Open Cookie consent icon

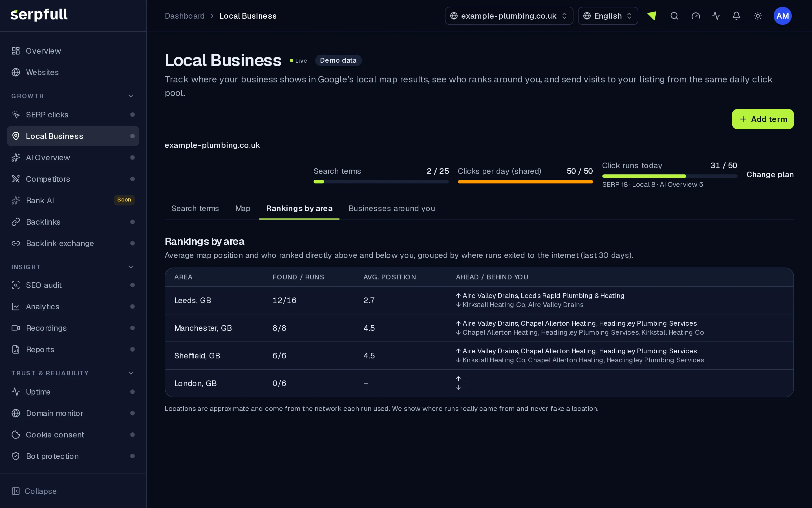tap(16, 435)
